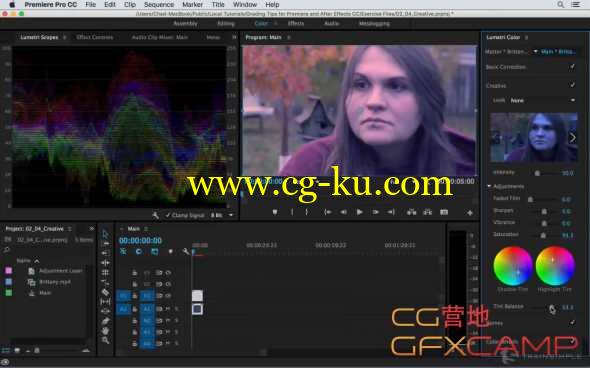This screenshot has height=368, width=590.
Task: Play the program monitor
Action: 359,212
